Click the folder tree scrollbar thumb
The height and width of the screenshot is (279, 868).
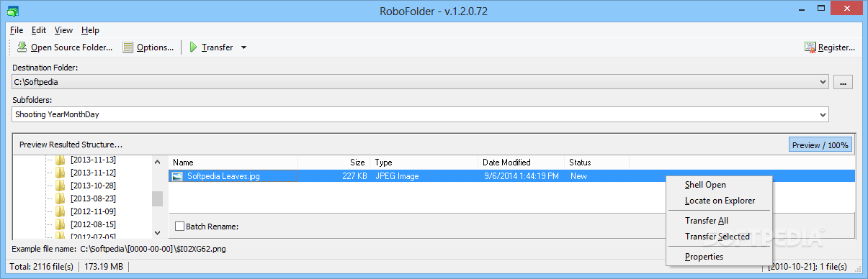157,198
